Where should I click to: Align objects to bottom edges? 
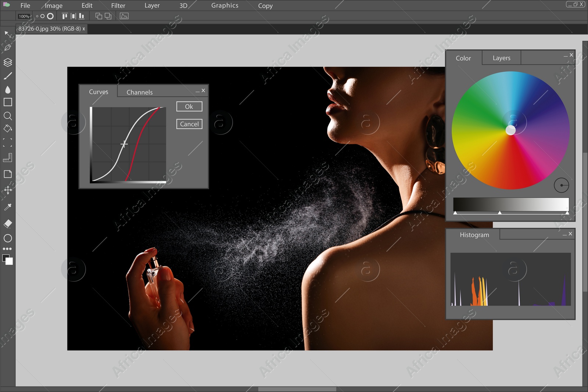click(81, 16)
